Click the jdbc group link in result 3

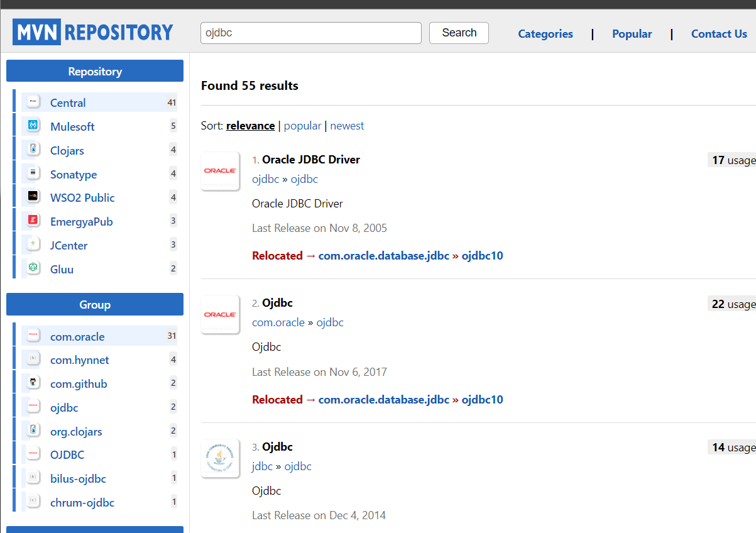click(262, 466)
